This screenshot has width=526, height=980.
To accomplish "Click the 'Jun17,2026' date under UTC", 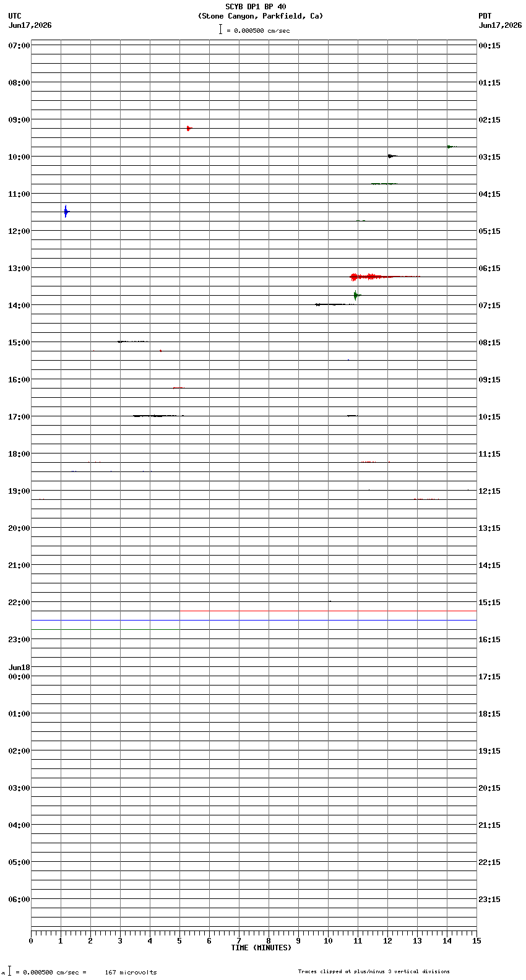I will pyautogui.click(x=30, y=25).
